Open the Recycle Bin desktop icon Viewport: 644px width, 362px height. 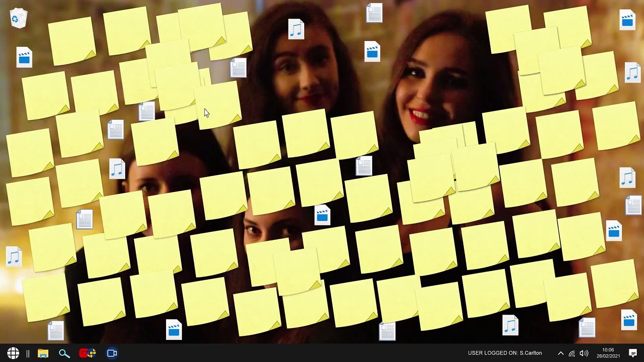18,18
